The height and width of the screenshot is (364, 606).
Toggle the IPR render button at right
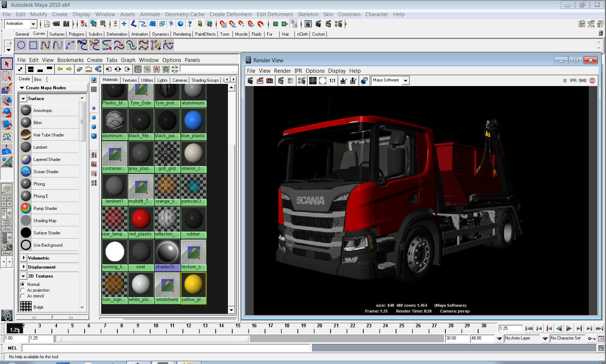tap(592, 81)
